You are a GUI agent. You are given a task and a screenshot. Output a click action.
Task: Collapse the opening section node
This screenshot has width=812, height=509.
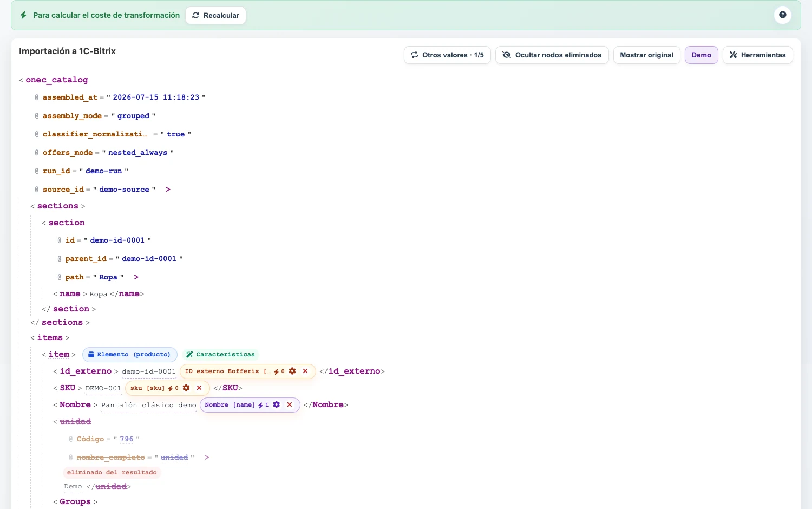[66, 223]
